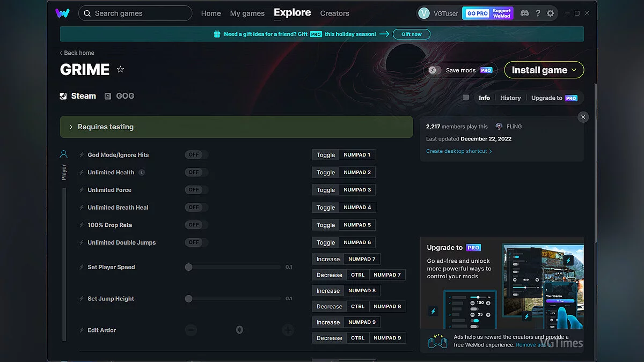Open the My games tab
This screenshot has width=644, height=362.
[247, 13]
